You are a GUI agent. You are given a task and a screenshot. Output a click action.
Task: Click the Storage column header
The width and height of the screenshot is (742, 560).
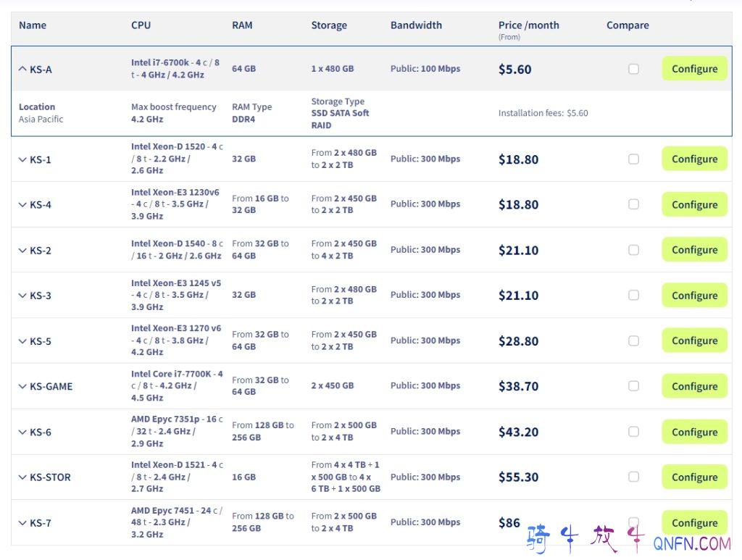coord(329,25)
